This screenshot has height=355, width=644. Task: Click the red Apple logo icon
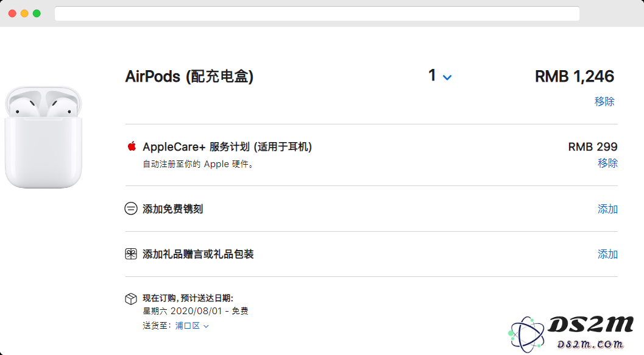point(132,146)
